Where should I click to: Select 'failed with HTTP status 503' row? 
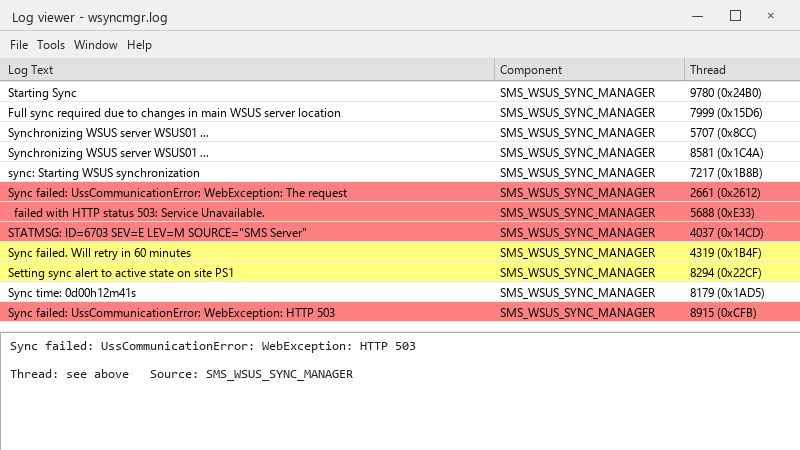[x=400, y=213]
